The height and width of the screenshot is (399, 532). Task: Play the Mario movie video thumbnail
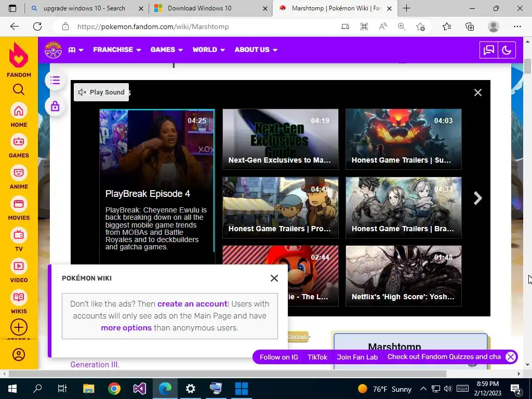[313, 276]
